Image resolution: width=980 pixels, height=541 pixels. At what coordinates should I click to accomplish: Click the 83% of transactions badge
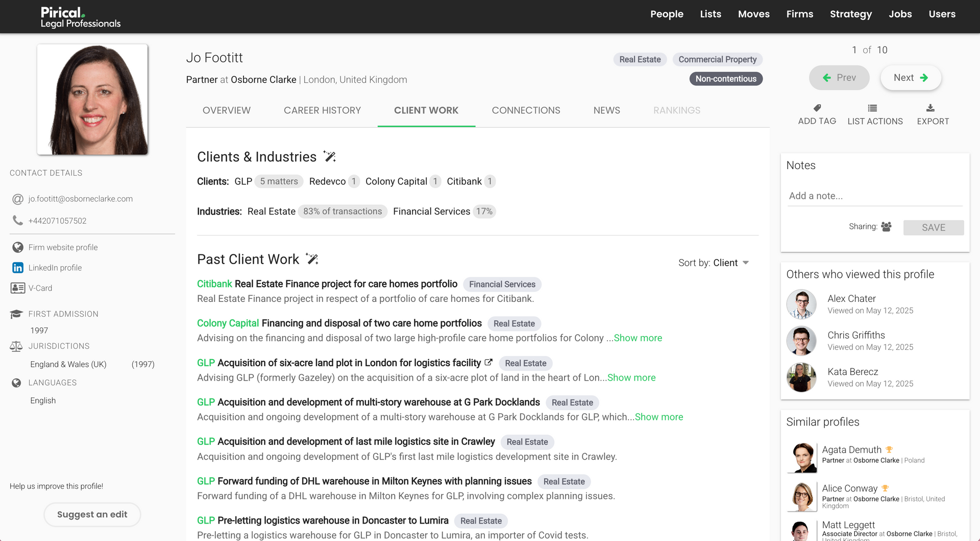[x=342, y=211]
